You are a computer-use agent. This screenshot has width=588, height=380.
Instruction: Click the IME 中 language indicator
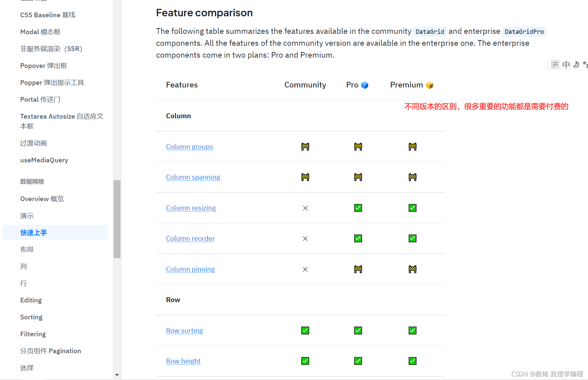pos(566,65)
